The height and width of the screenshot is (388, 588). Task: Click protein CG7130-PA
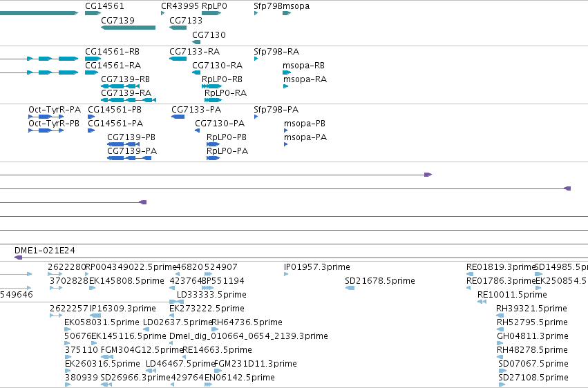197,130
